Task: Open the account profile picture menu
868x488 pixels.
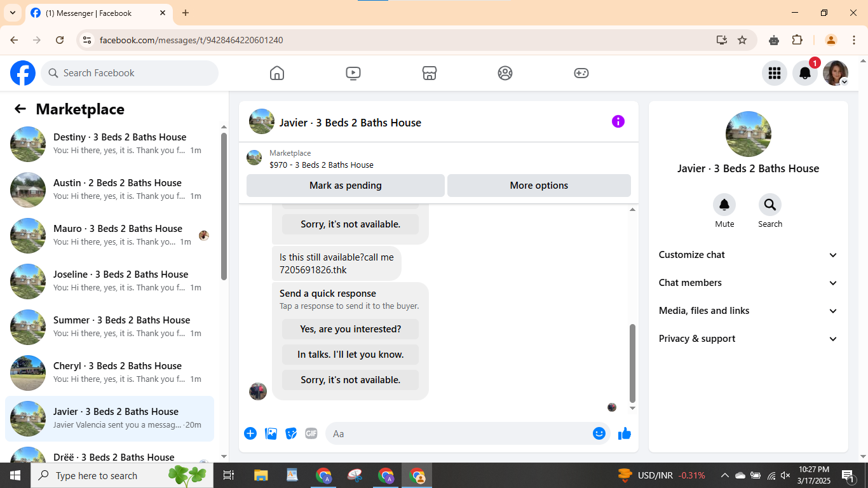Action: (836, 73)
